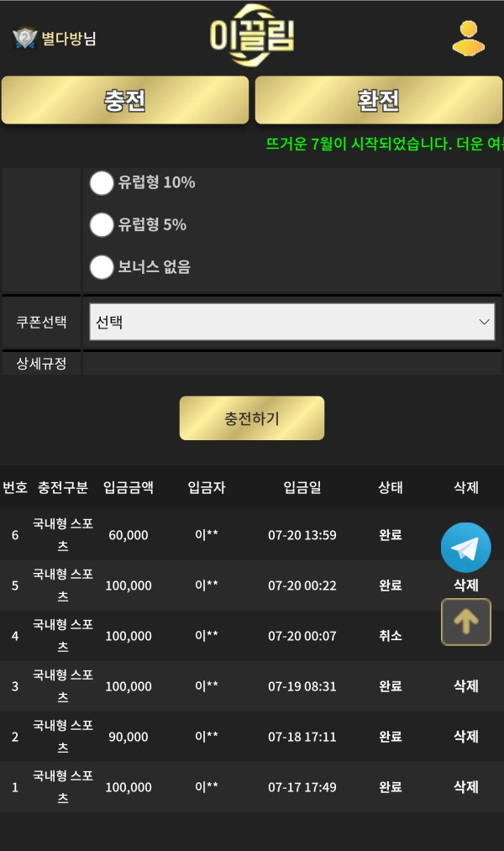504x851 pixels.
Task: Click the member level badge icon
Action: point(24,39)
